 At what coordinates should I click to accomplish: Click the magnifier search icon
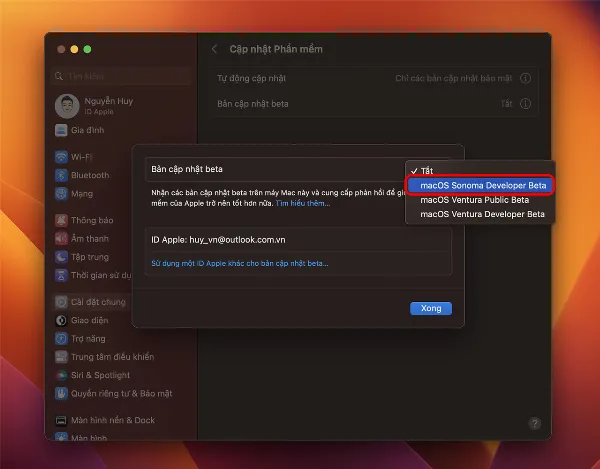59,76
